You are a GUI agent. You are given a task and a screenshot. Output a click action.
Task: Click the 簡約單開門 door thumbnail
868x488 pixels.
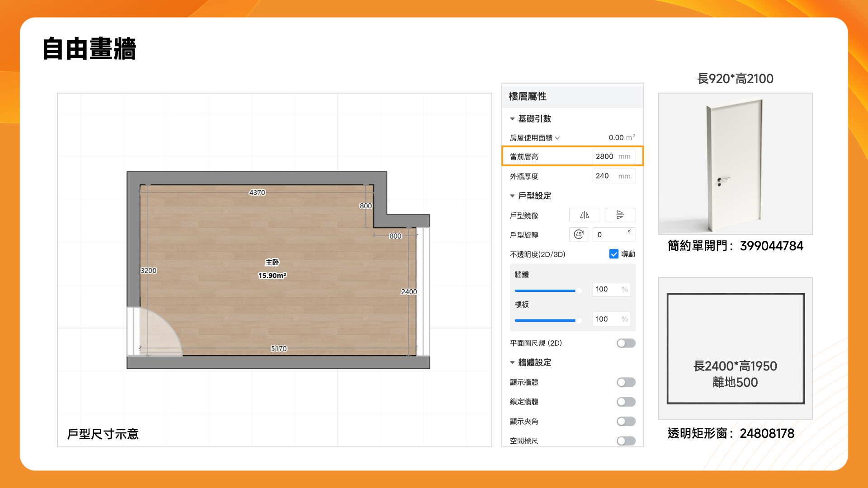[x=735, y=164]
